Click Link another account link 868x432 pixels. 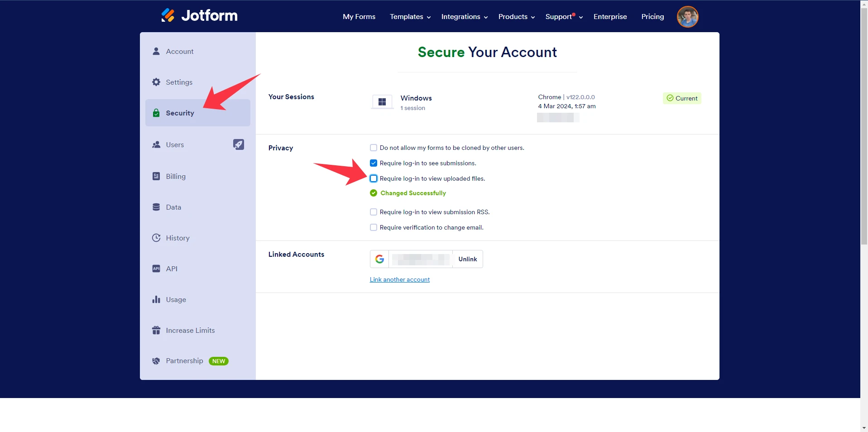(x=399, y=279)
